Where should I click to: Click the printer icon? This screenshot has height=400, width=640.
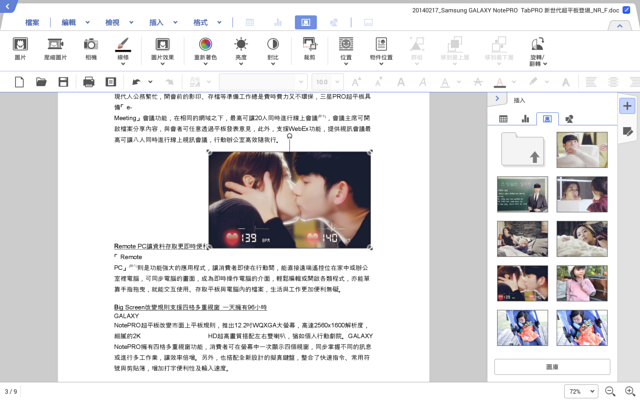coord(89,82)
